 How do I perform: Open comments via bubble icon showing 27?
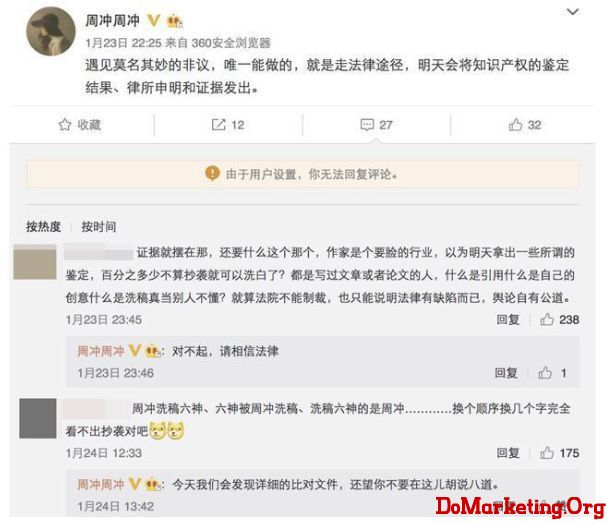367,125
